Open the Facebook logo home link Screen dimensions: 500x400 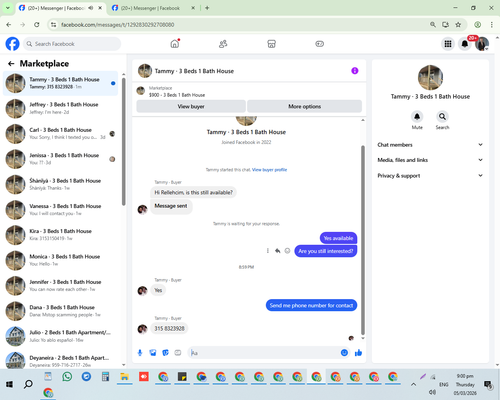12,44
